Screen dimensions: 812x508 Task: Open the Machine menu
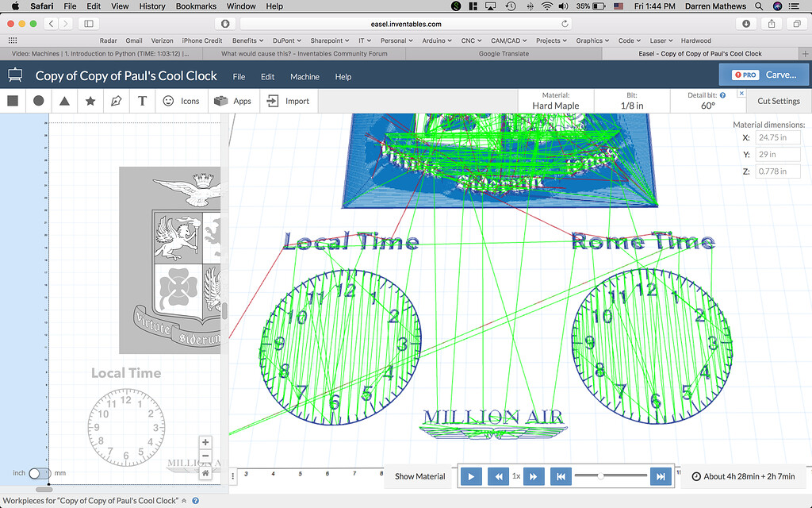point(304,76)
